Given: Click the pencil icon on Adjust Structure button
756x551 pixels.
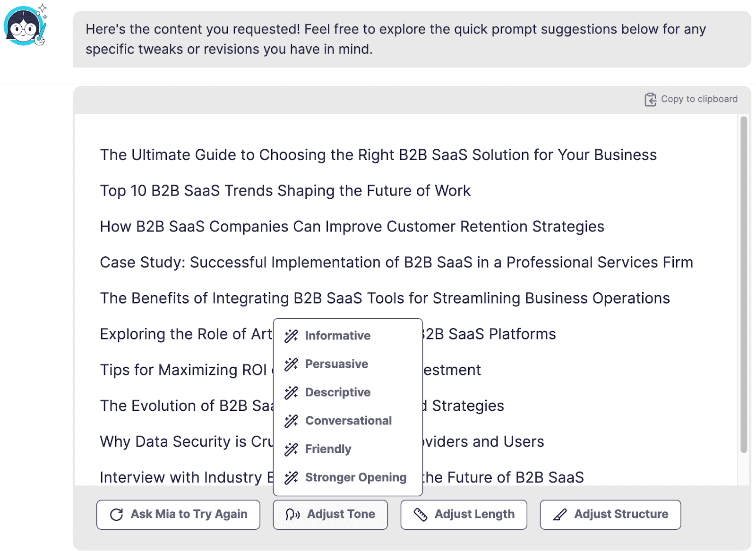Looking at the screenshot, I should click(560, 514).
